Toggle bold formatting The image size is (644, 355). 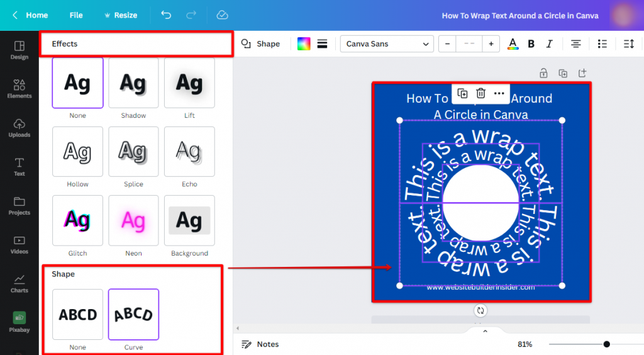tap(531, 43)
